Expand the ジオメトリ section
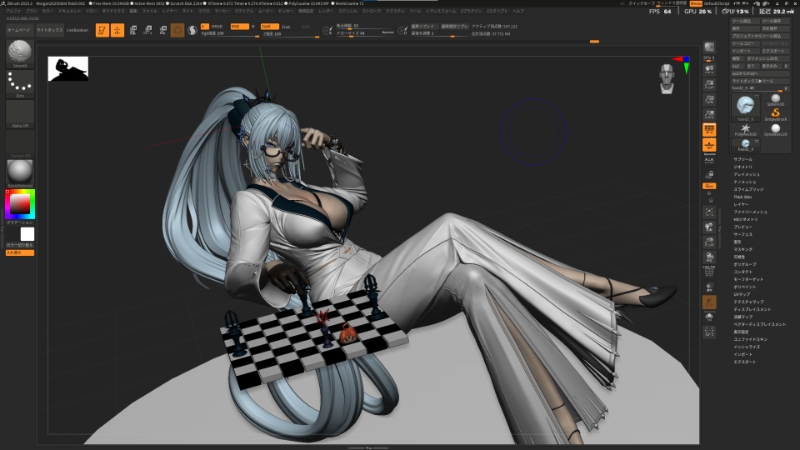Screen dimensions: 800x450 pos(745,167)
